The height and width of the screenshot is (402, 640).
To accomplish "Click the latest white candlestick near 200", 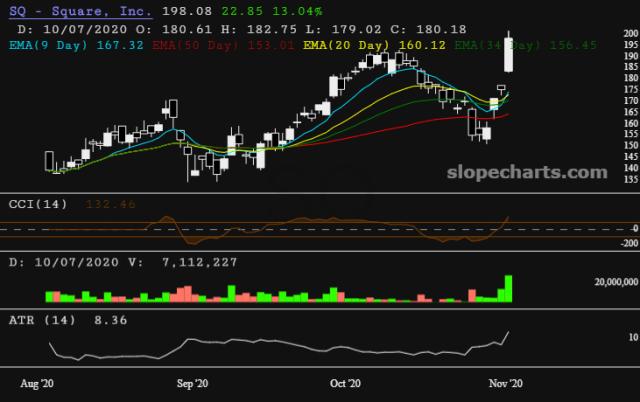I will [509, 53].
